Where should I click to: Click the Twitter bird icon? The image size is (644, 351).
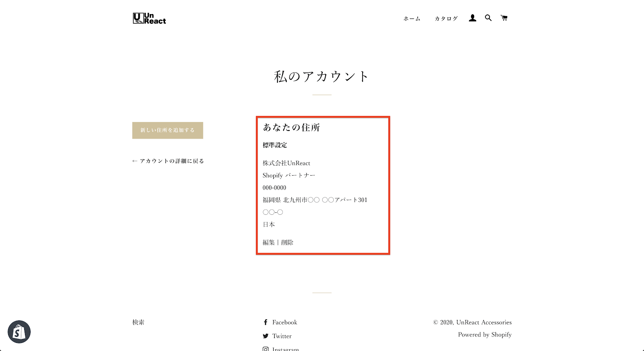click(x=265, y=336)
